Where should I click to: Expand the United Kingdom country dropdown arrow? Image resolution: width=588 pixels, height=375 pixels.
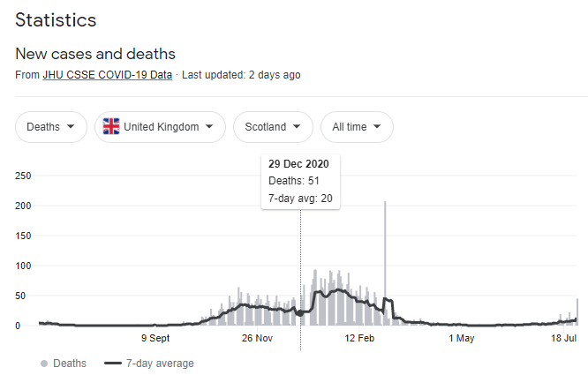tap(209, 127)
